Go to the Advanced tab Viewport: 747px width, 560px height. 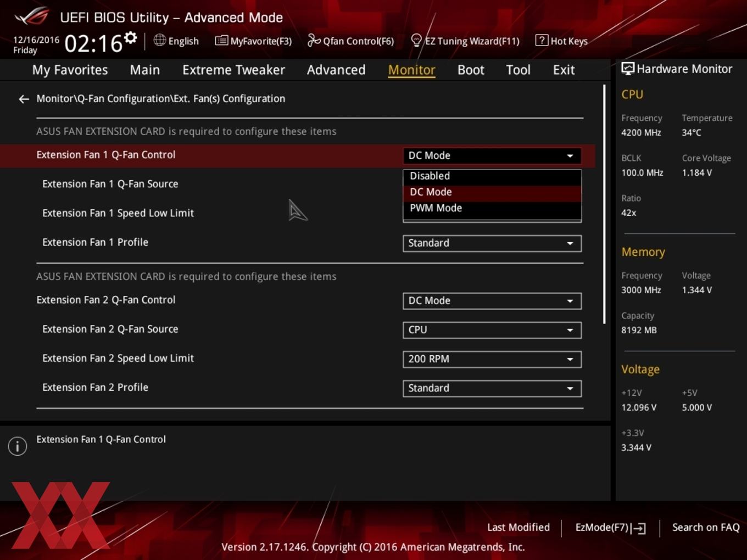pyautogui.click(x=336, y=70)
